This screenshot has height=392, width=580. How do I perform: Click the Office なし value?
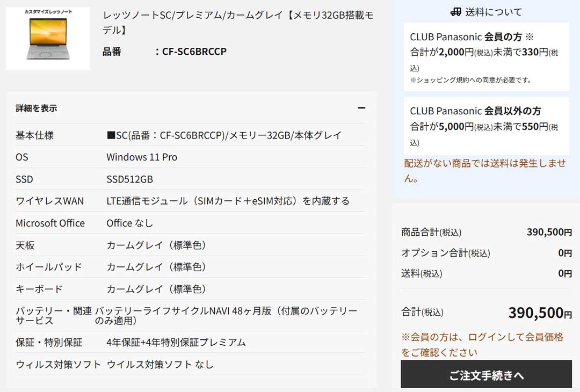click(129, 223)
